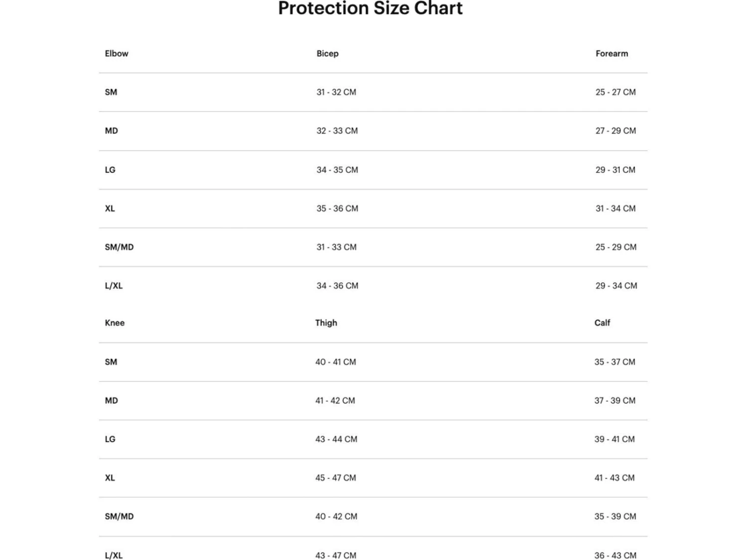Click the 31 - 34 CM forearm cell

[x=616, y=209]
